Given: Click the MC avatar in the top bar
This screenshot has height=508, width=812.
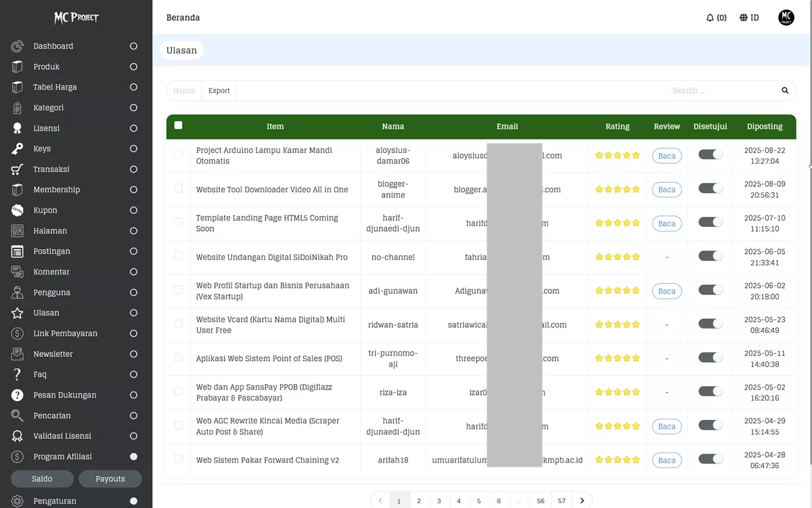Looking at the screenshot, I should click(x=786, y=18).
